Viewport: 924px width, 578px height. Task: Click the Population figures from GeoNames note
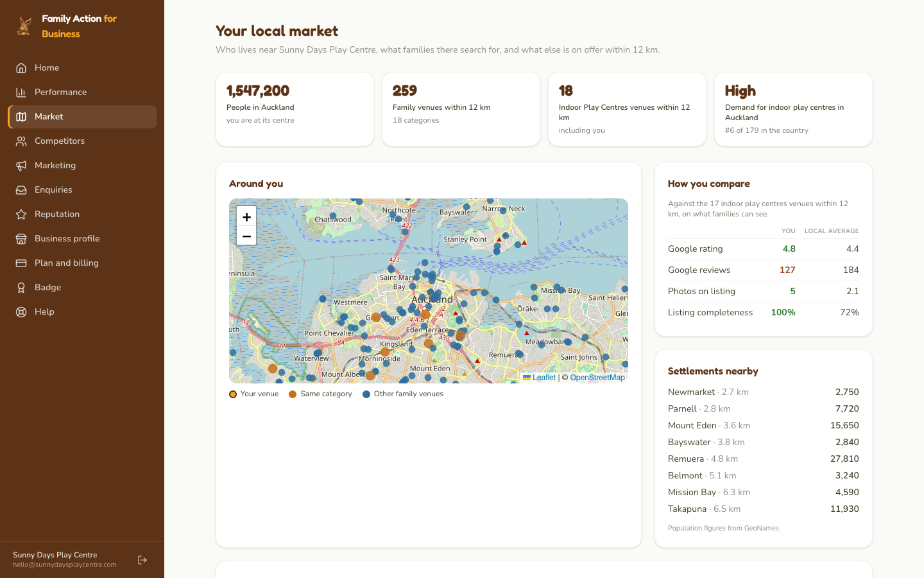724,528
